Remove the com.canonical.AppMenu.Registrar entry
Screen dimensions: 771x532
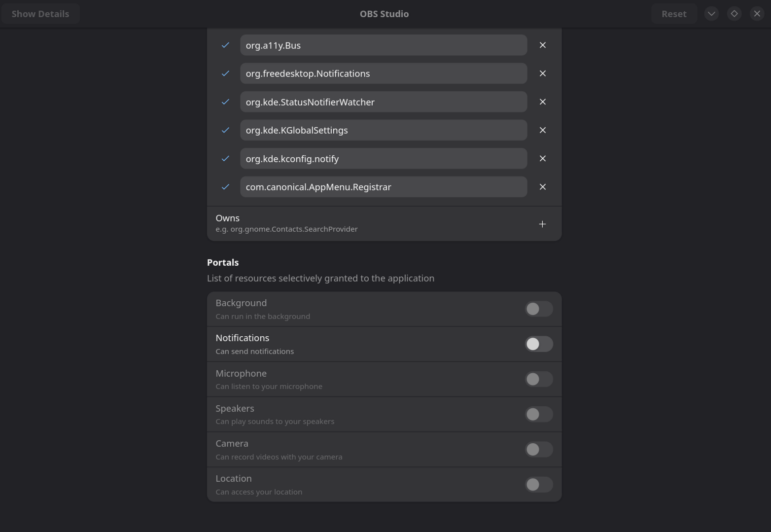(x=542, y=187)
